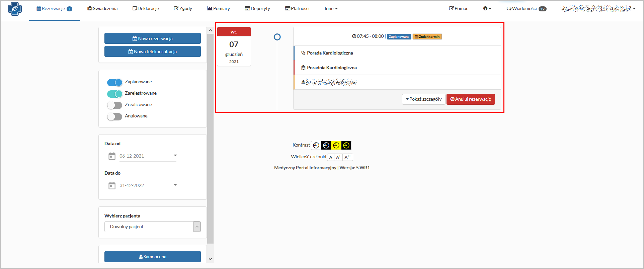Select the black-on-yellow contrast icon

tap(336, 145)
